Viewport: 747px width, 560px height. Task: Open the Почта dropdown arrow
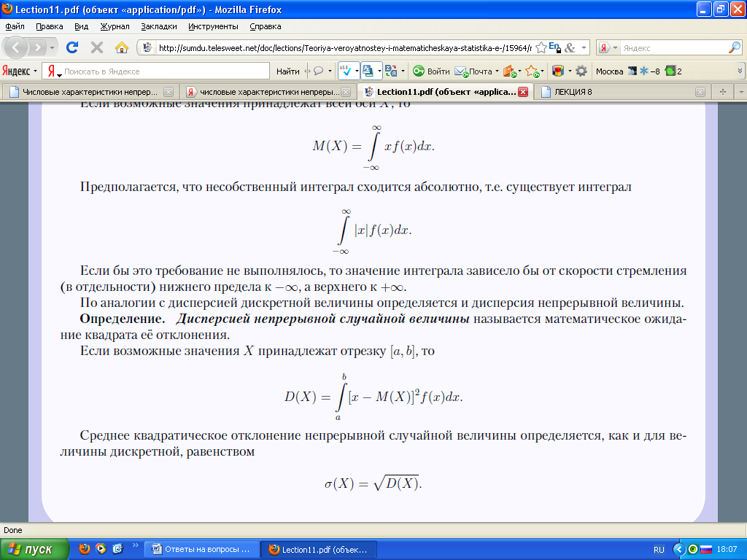coord(497,71)
